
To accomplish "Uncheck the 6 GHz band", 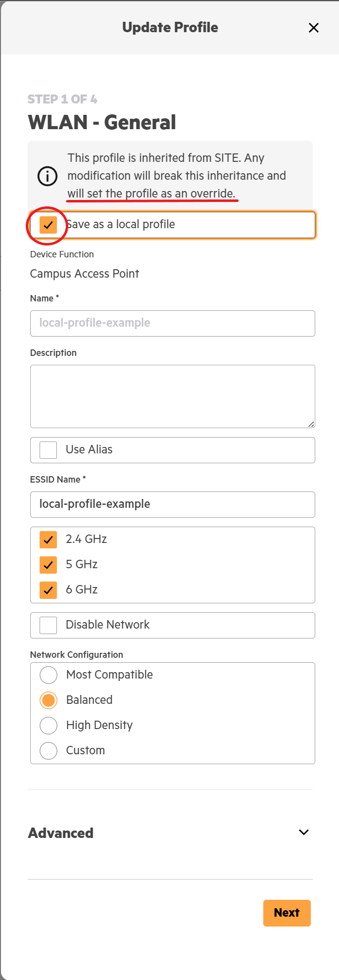I will pos(48,590).
